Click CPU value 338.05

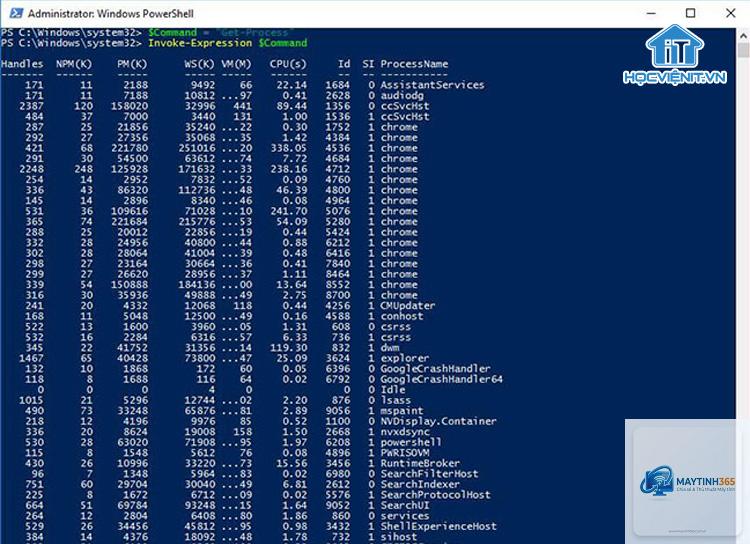288,148
